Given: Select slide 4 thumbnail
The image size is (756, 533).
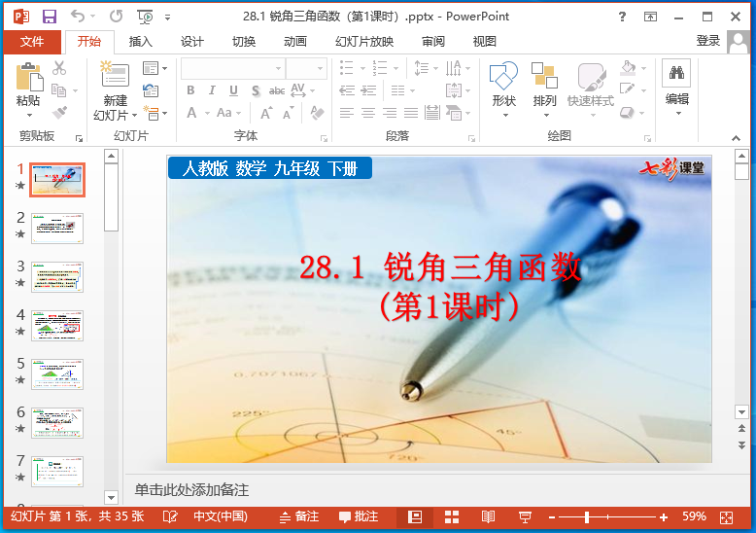Looking at the screenshot, I should click(x=57, y=326).
